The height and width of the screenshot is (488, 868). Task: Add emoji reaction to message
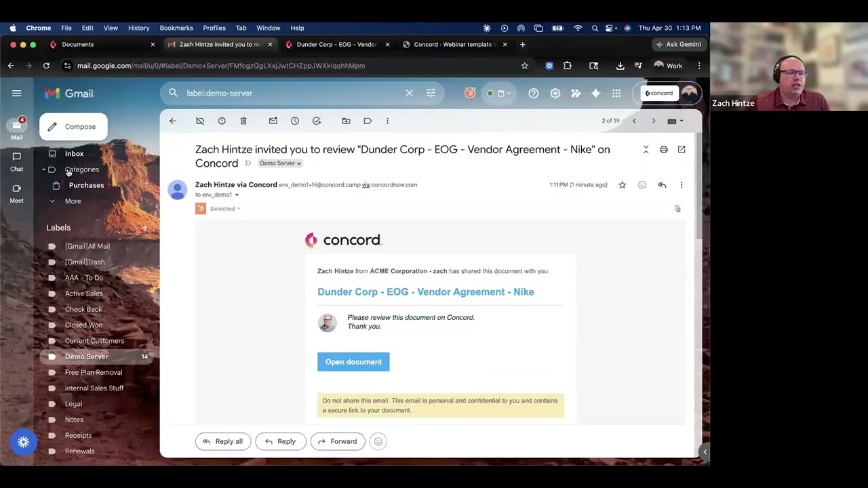click(642, 184)
